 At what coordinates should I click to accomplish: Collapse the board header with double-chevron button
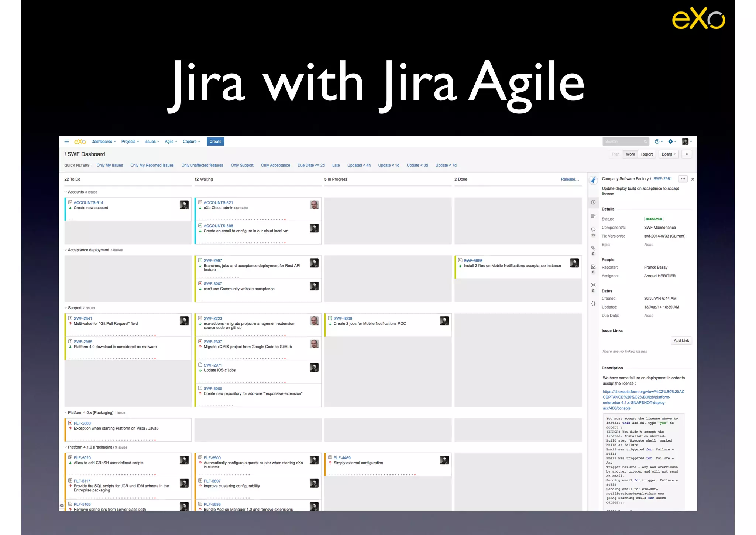pos(687,154)
